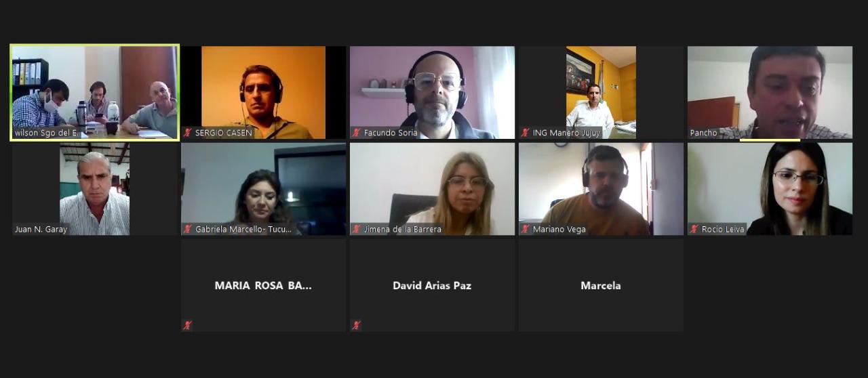
Task: Click the David Arias Paz name text
Action: click(x=432, y=286)
